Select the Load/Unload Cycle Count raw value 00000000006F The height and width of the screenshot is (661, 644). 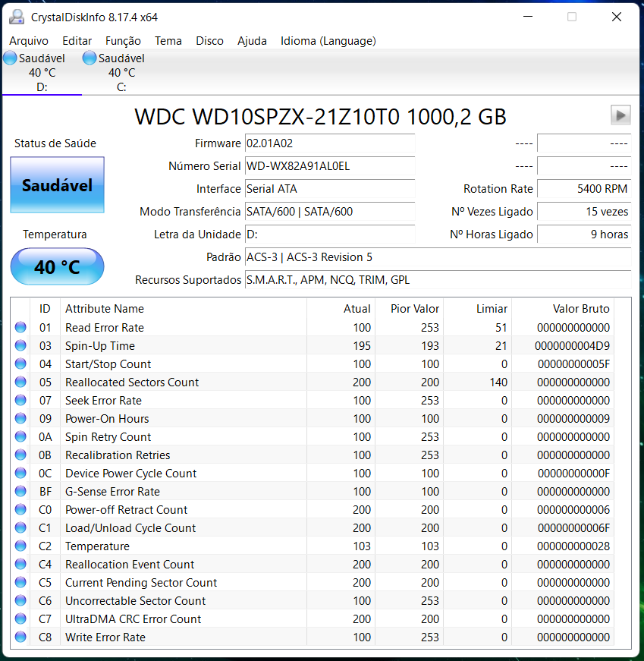click(573, 527)
